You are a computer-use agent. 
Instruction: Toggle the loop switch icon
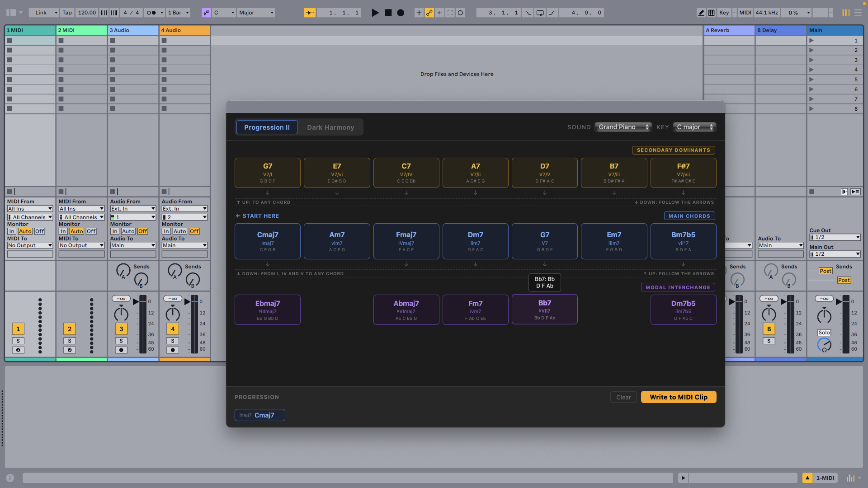[540, 13]
